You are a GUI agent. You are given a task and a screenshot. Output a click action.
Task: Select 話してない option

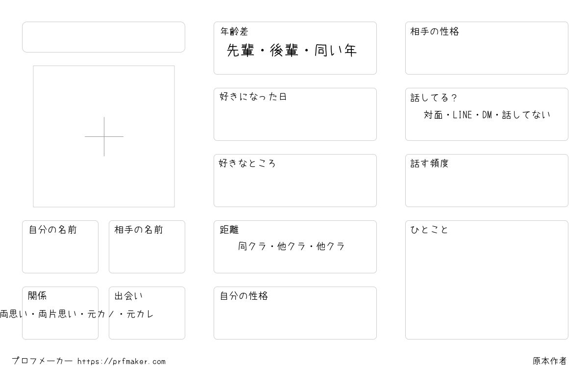(526, 115)
